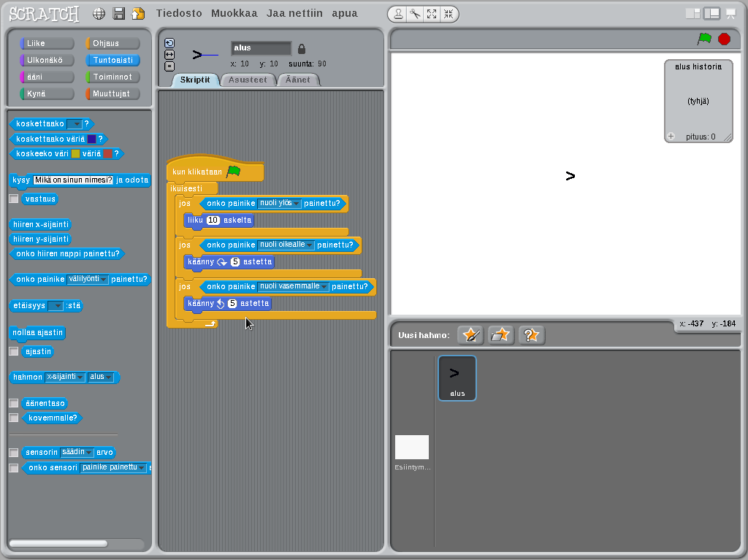The height and width of the screenshot is (560, 748).
Task: Pick yellow swatch in koskeeko väri block
Action: point(75,153)
